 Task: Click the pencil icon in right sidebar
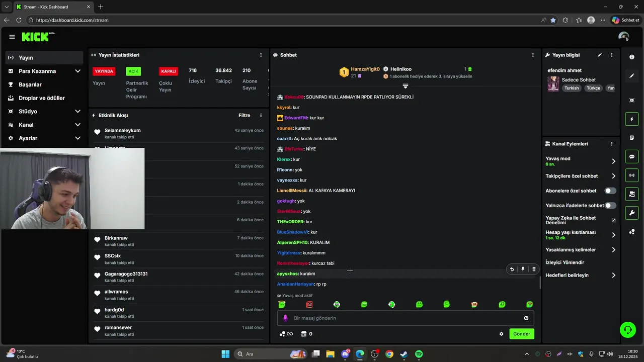632,76
